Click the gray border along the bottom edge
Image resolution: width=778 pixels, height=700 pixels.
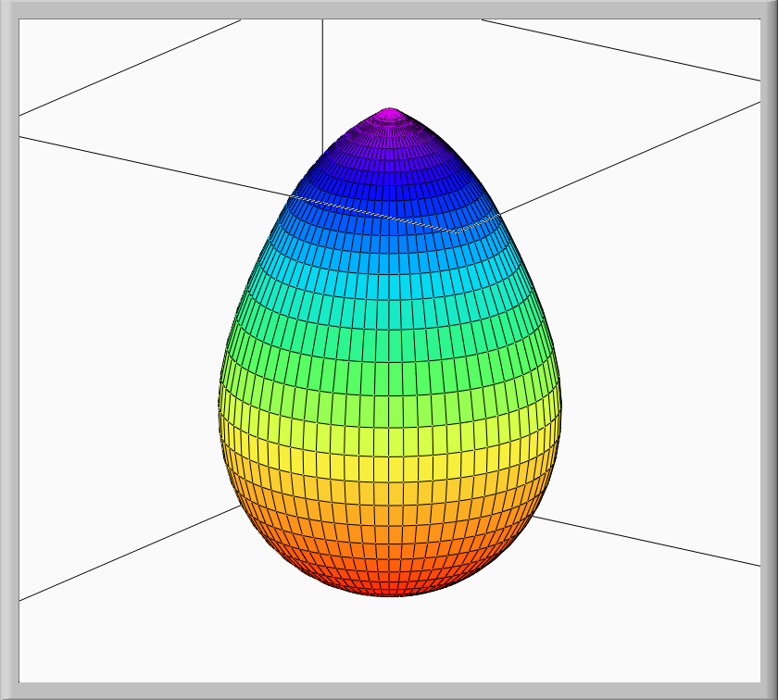[x=389, y=691]
